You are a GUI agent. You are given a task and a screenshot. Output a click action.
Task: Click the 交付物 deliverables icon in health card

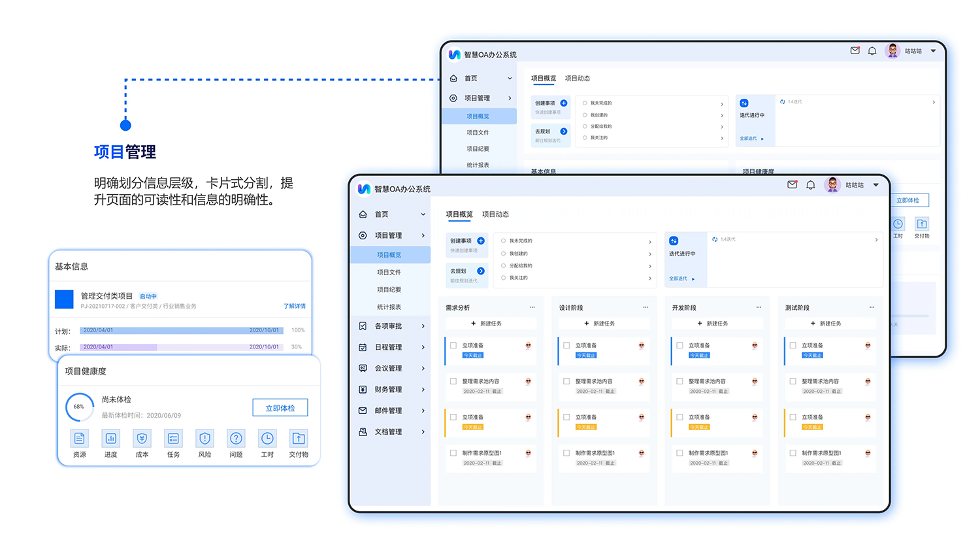coord(299,438)
